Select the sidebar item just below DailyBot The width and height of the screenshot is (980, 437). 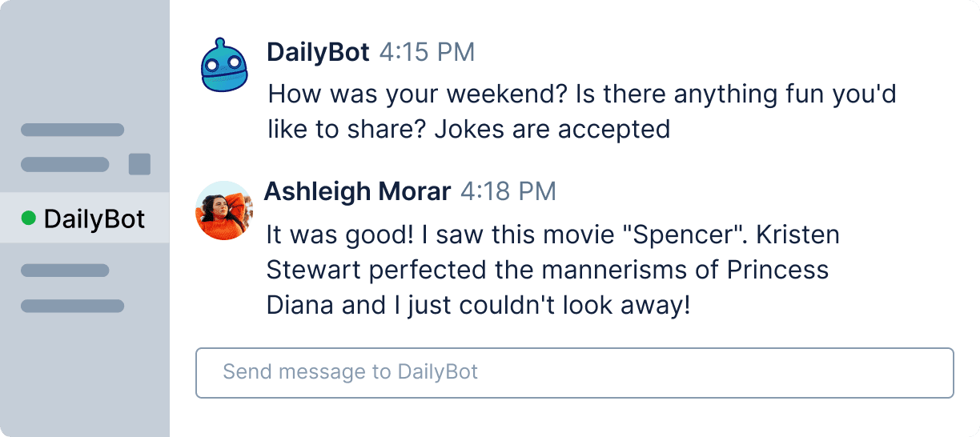pos(65,271)
